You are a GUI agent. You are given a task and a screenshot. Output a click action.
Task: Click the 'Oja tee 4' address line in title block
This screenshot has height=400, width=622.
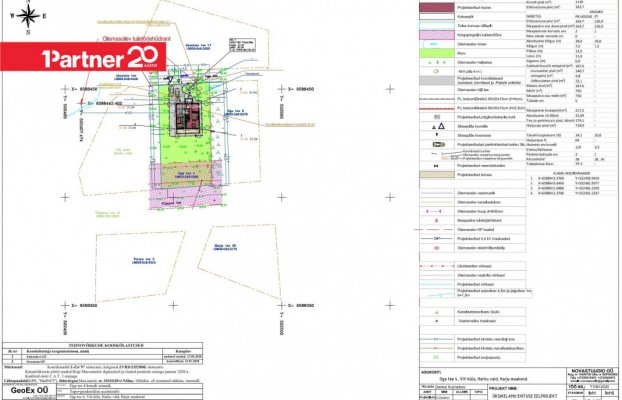point(484,379)
